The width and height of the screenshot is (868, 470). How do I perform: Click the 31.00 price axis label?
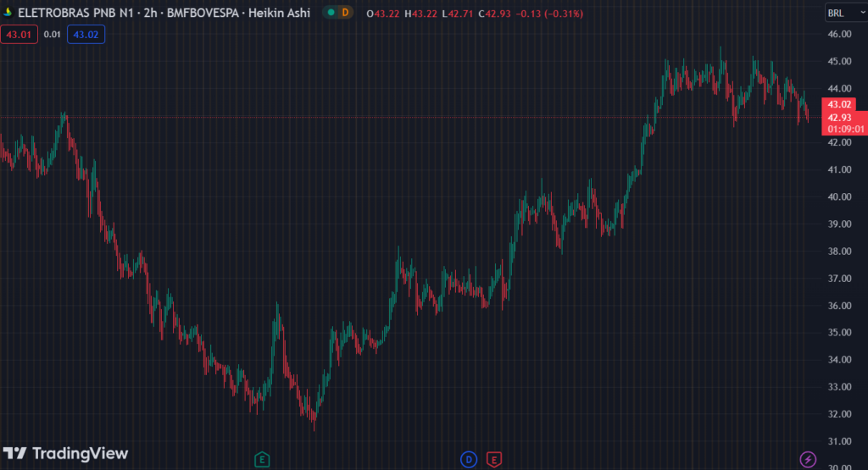839,441
